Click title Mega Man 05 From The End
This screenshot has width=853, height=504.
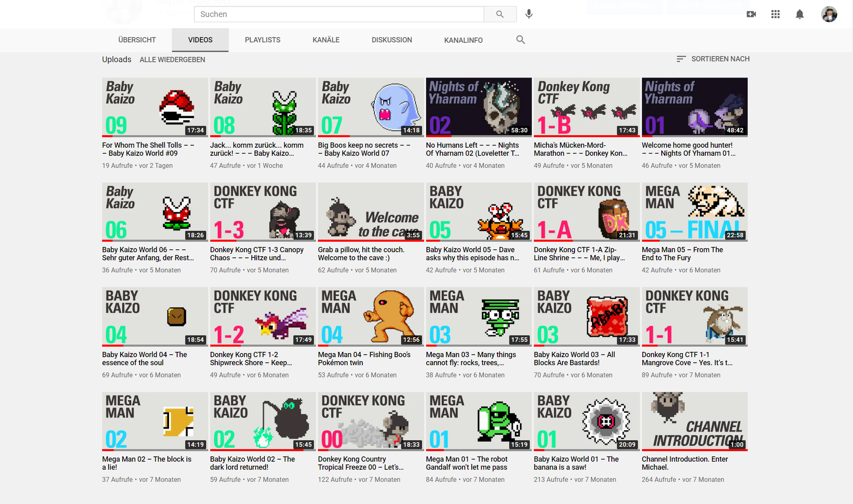682,254
